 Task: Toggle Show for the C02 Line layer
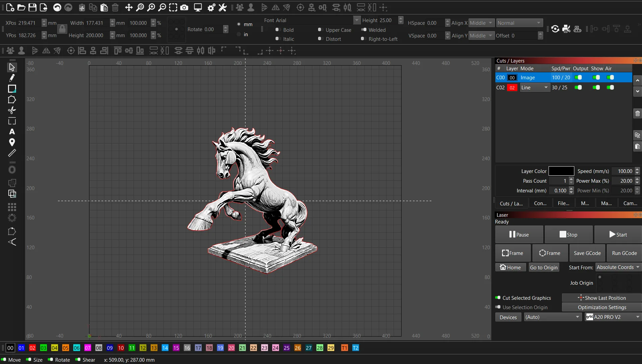[x=596, y=87]
